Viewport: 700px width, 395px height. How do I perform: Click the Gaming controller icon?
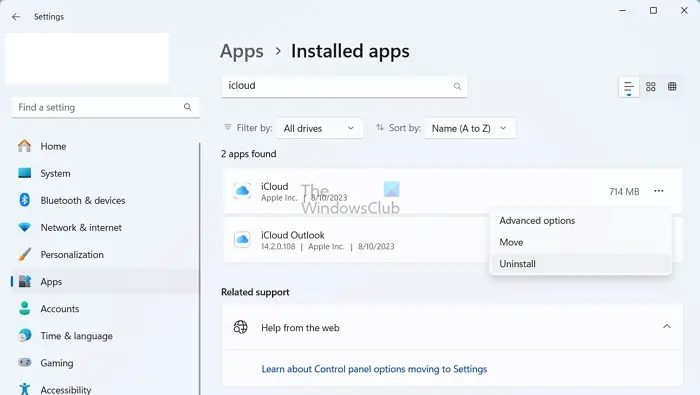[x=25, y=362]
